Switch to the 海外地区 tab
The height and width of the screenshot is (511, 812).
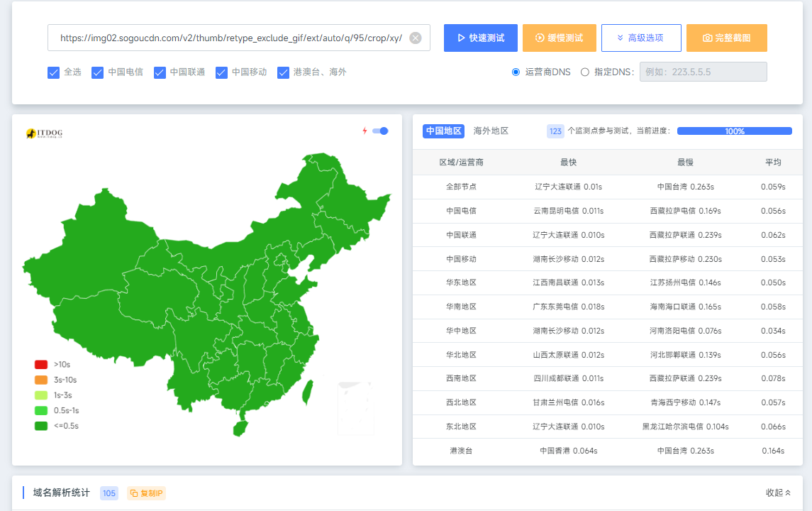(491, 131)
